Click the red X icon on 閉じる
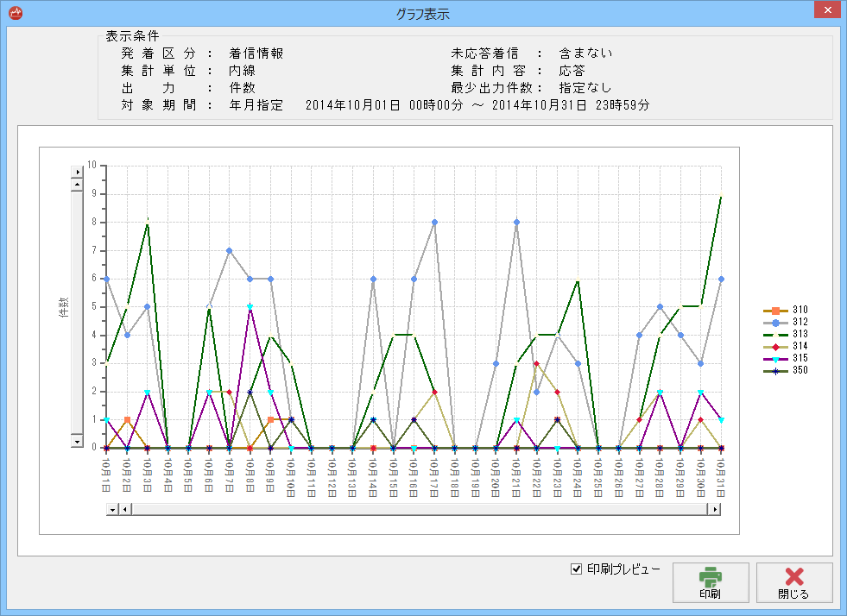847x616 pixels. [x=793, y=577]
